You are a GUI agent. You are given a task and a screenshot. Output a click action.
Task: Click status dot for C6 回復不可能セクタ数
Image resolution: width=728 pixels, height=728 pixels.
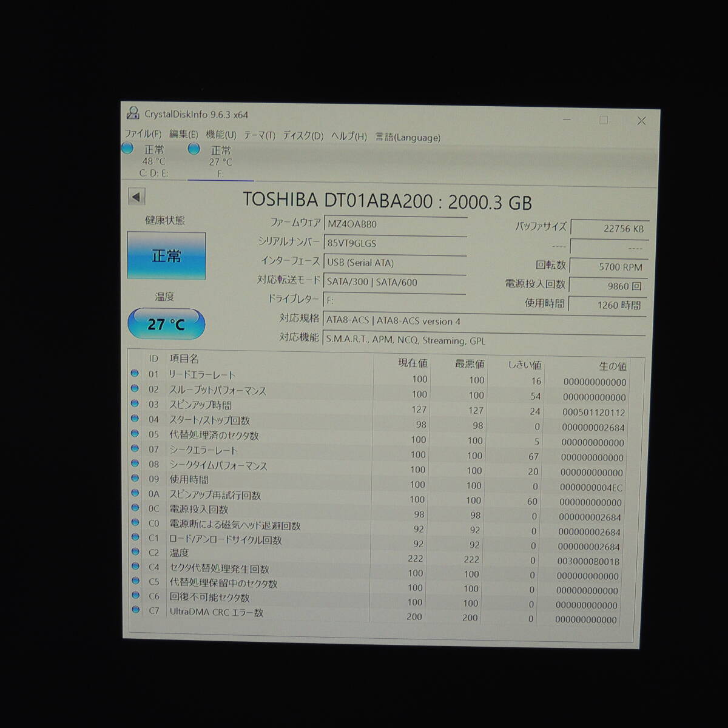[x=135, y=595]
